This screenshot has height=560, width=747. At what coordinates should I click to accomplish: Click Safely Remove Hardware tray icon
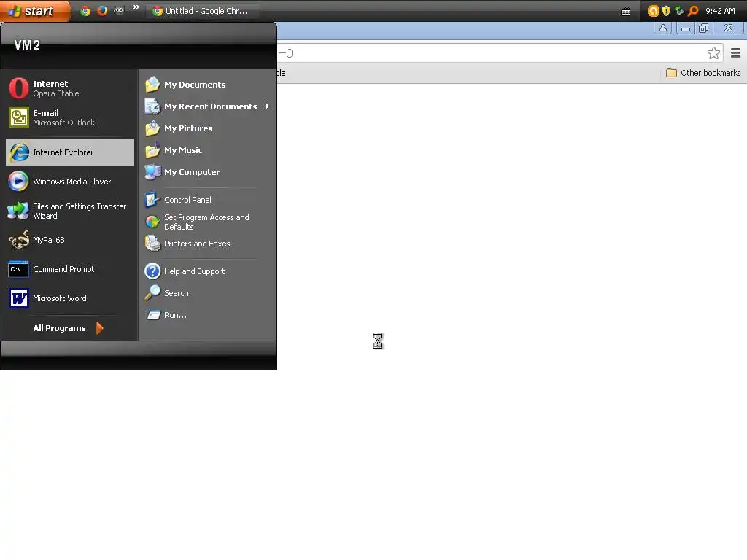[x=679, y=11]
